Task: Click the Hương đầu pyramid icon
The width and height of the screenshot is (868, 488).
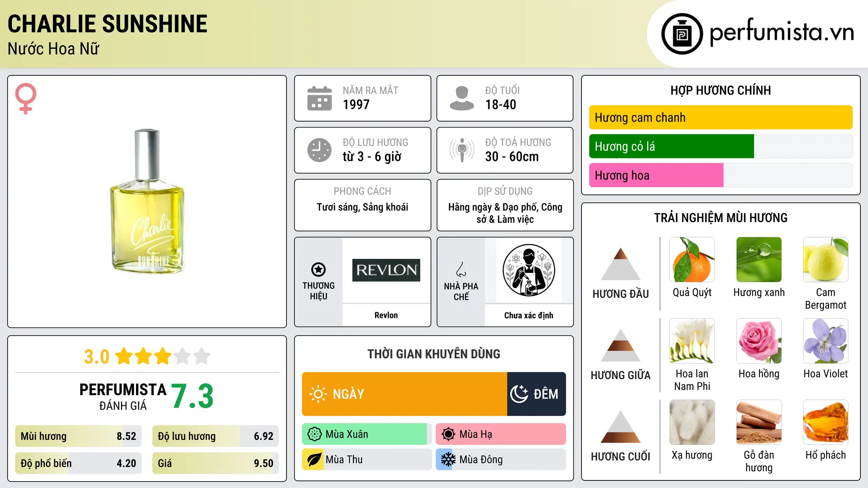Action: click(620, 264)
